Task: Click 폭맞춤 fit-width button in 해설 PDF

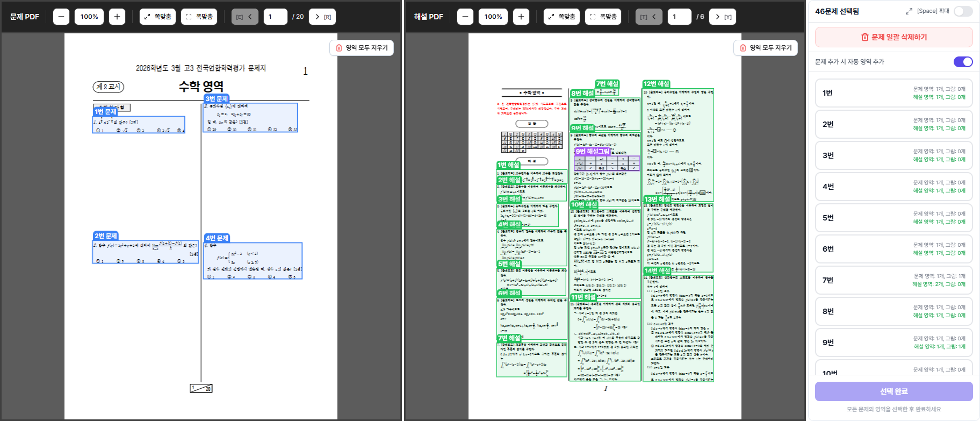Action: click(603, 17)
